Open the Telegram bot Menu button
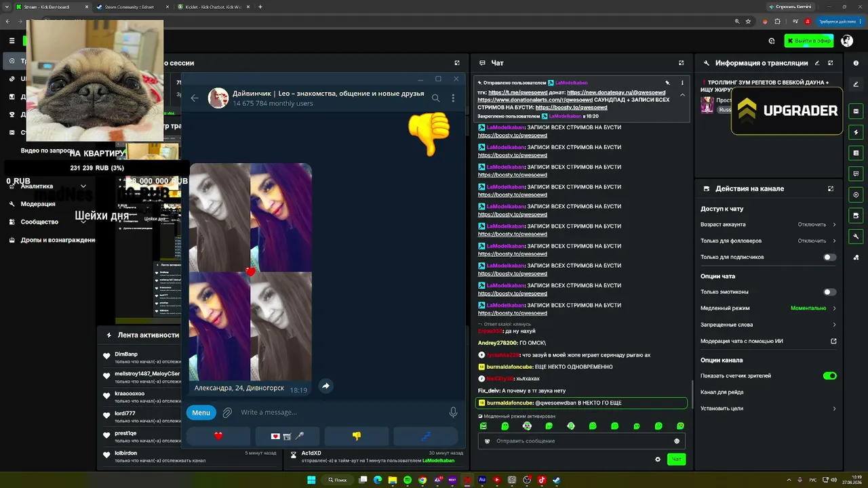 click(201, 412)
